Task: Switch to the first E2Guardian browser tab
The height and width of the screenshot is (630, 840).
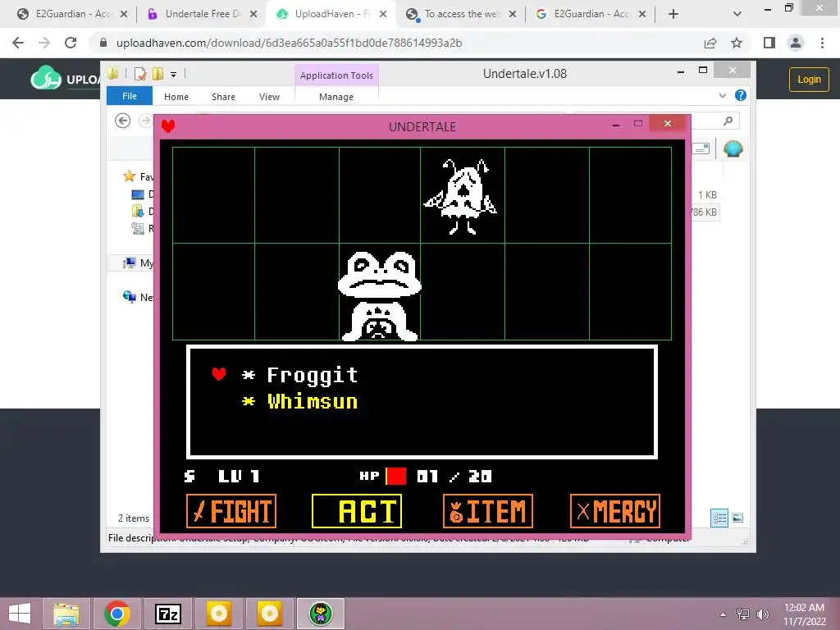Action: click(x=72, y=14)
